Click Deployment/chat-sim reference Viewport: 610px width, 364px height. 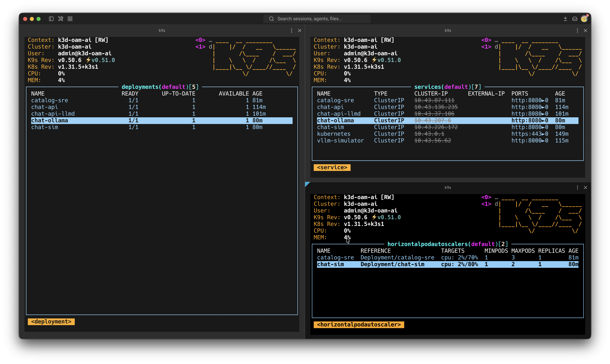click(x=392, y=264)
